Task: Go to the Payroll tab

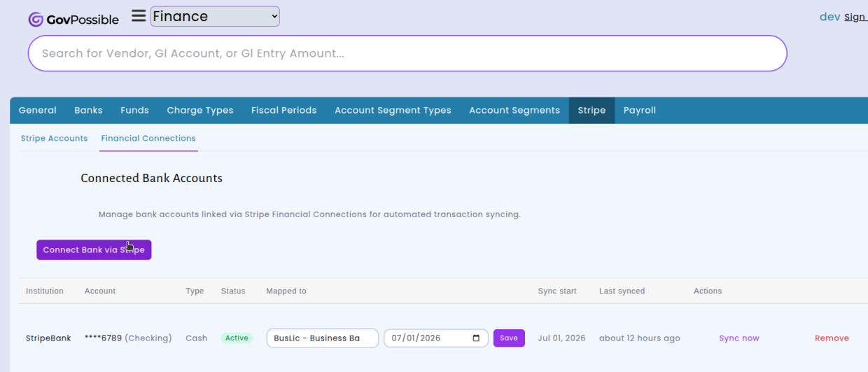Action: click(640, 110)
